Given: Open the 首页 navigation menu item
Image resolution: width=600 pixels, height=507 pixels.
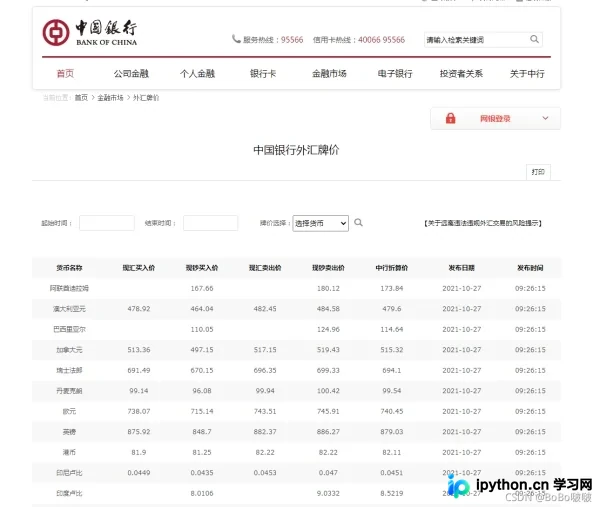Looking at the screenshot, I should tap(65, 73).
